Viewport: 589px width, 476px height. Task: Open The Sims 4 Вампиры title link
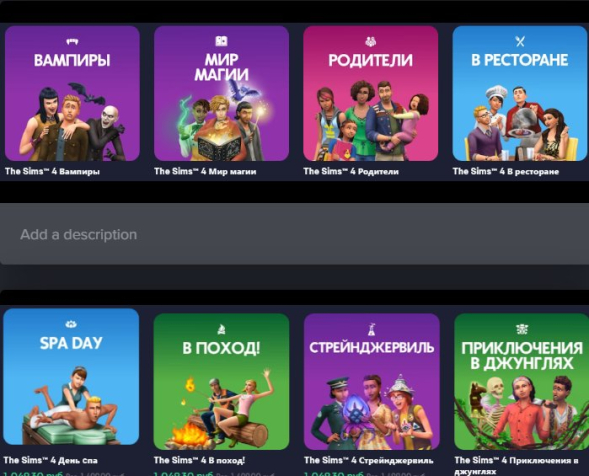tap(52, 171)
